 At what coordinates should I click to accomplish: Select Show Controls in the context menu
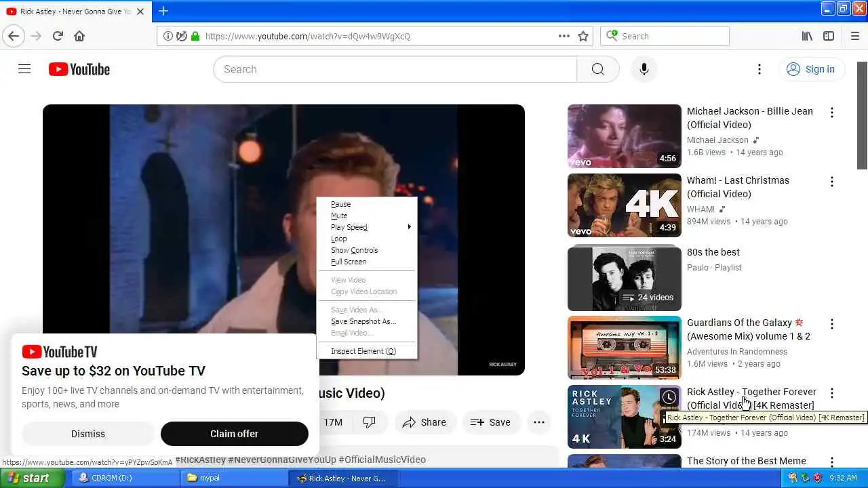click(367, 250)
